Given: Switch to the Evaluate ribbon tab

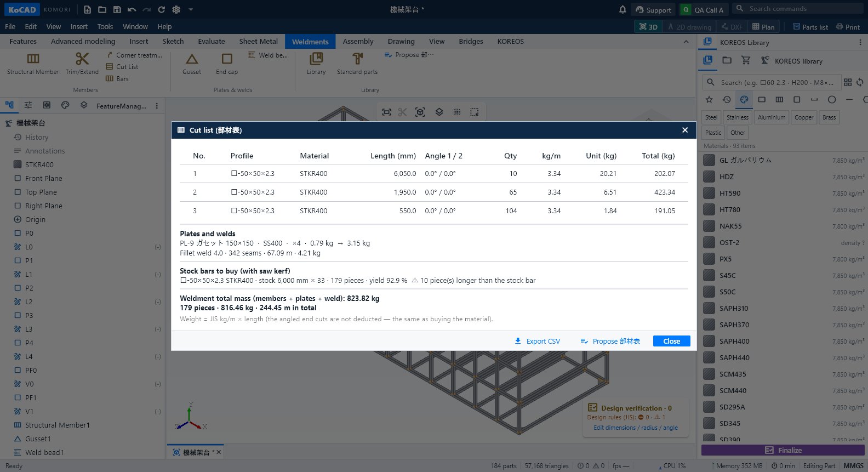Looking at the screenshot, I should pyautogui.click(x=212, y=41).
